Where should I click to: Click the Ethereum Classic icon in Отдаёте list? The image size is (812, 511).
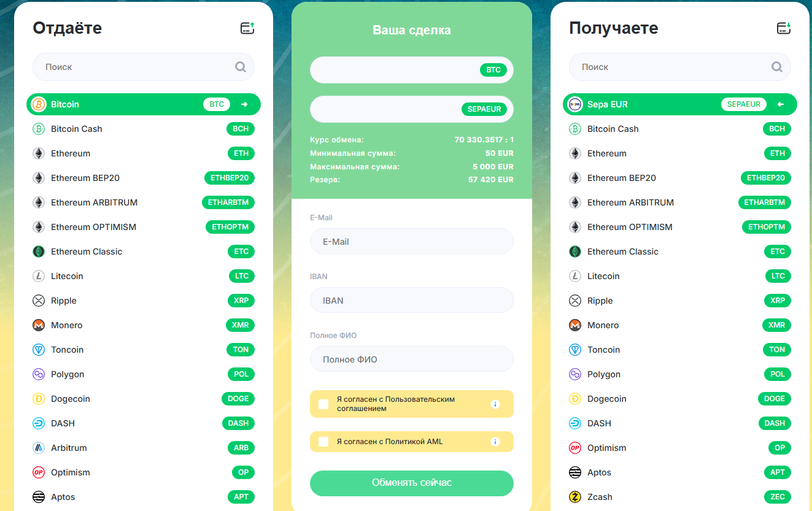[39, 252]
